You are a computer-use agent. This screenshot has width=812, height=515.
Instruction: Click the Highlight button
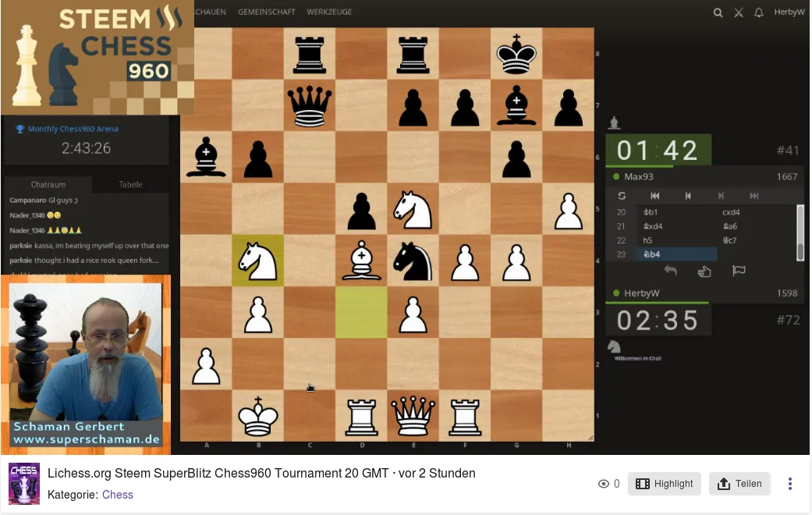point(665,483)
